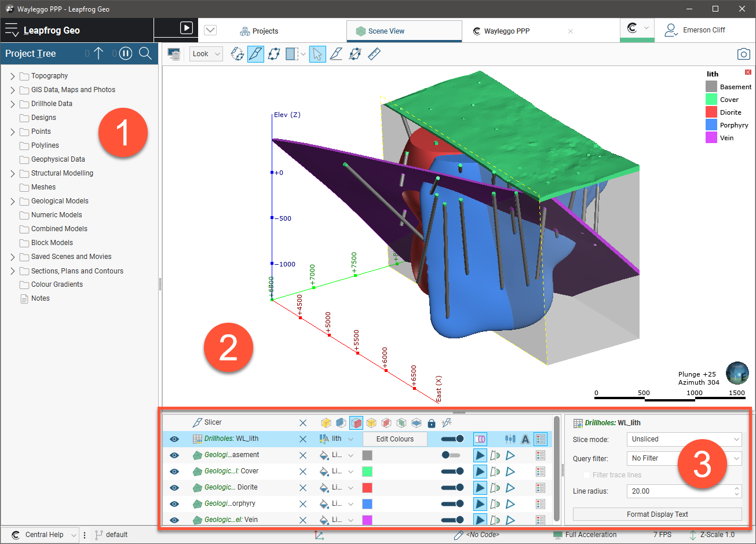
Task: Remove the Vein object from scene list
Action: coord(302,520)
